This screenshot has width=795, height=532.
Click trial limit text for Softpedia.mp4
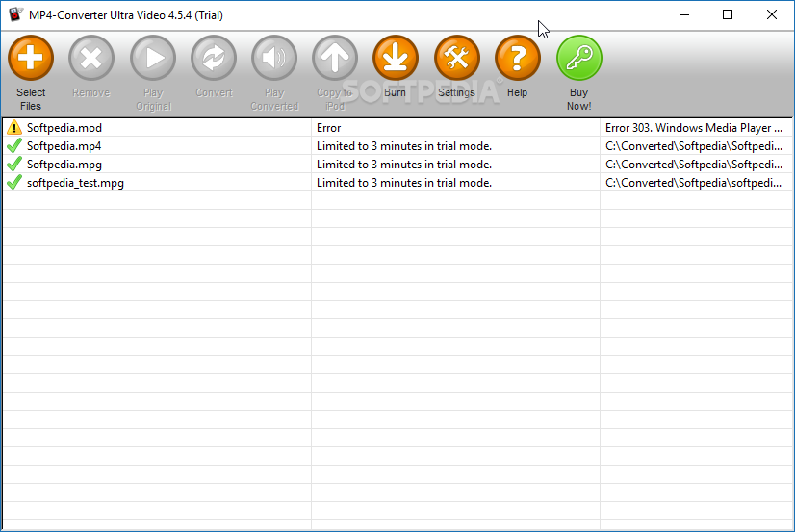[x=404, y=146]
